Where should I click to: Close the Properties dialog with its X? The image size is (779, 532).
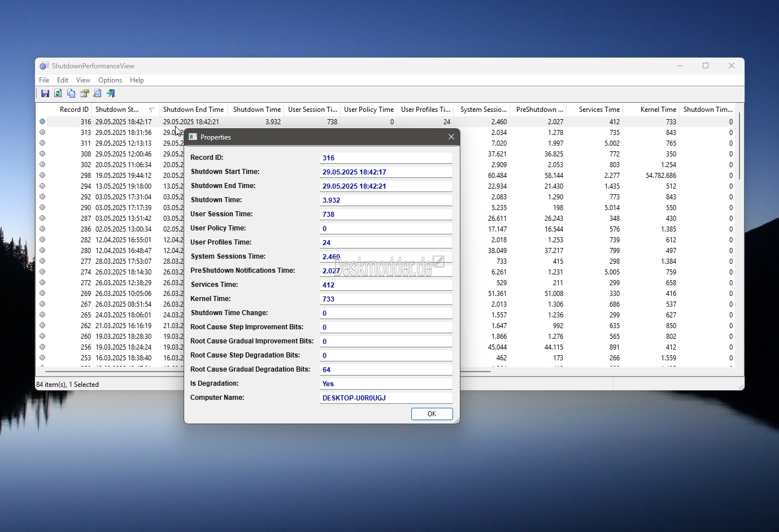pos(451,137)
